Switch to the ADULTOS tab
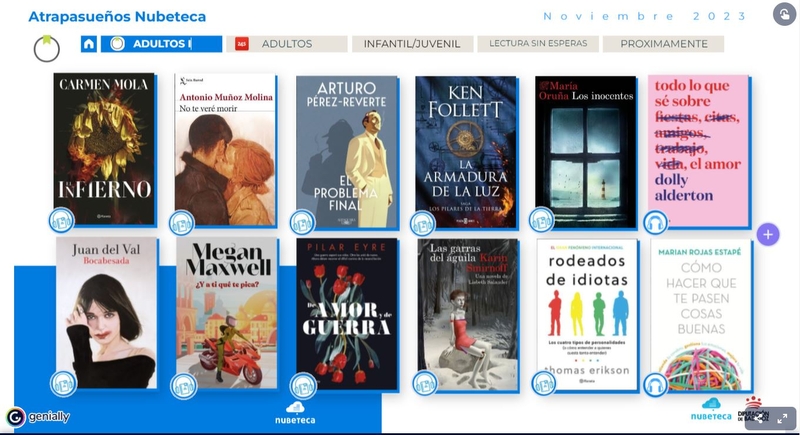800x435 pixels. coord(287,44)
